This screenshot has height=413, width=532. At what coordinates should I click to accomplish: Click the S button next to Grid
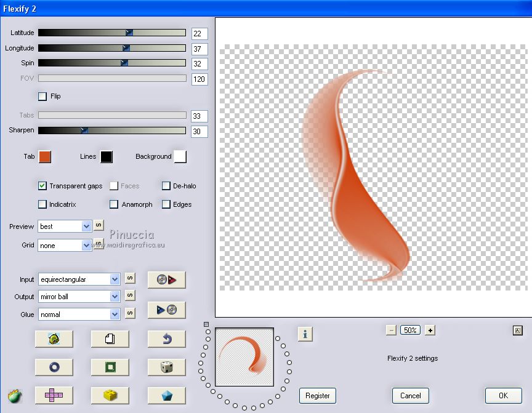[99, 244]
